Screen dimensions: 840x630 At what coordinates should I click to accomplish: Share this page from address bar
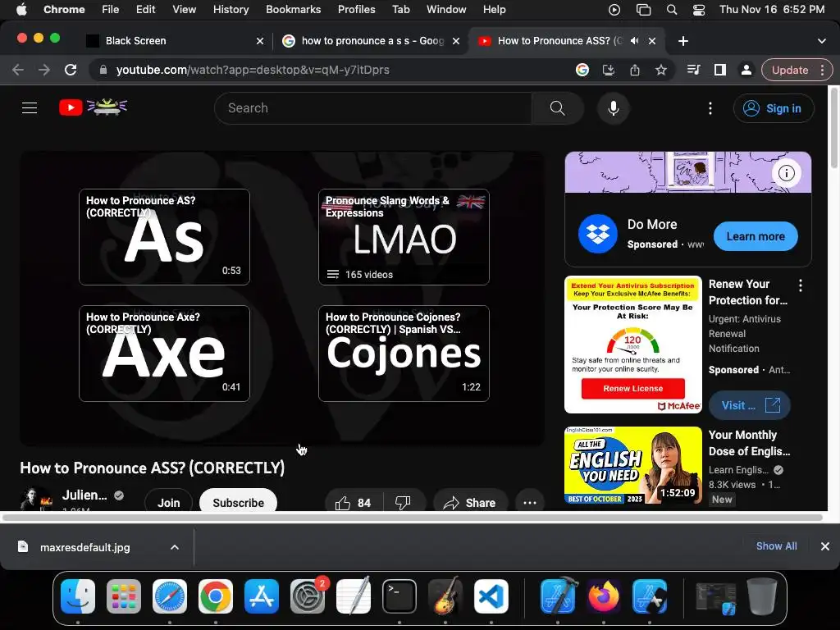635,70
